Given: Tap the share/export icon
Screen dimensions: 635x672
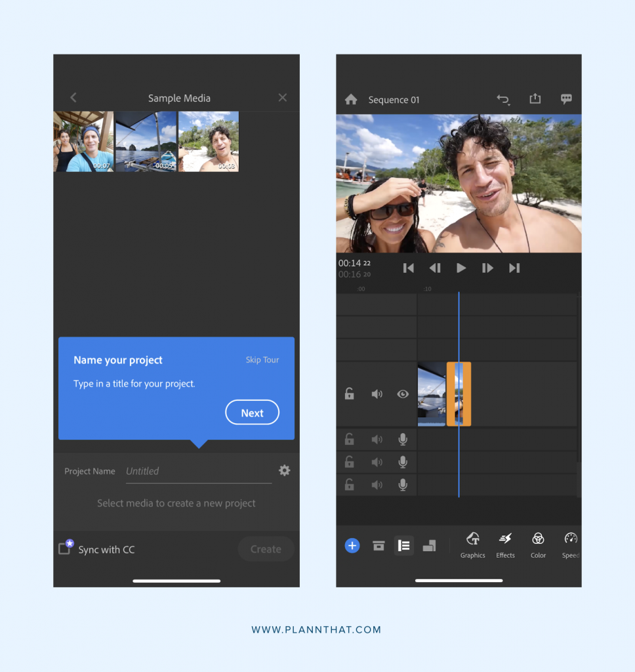Looking at the screenshot, I should coord(535,99).
